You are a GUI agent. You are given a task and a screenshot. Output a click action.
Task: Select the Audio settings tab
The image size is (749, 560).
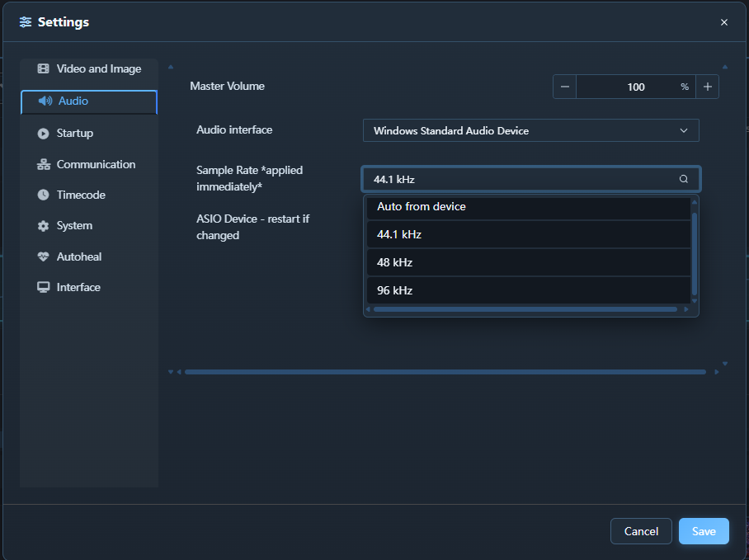point(89,101)
